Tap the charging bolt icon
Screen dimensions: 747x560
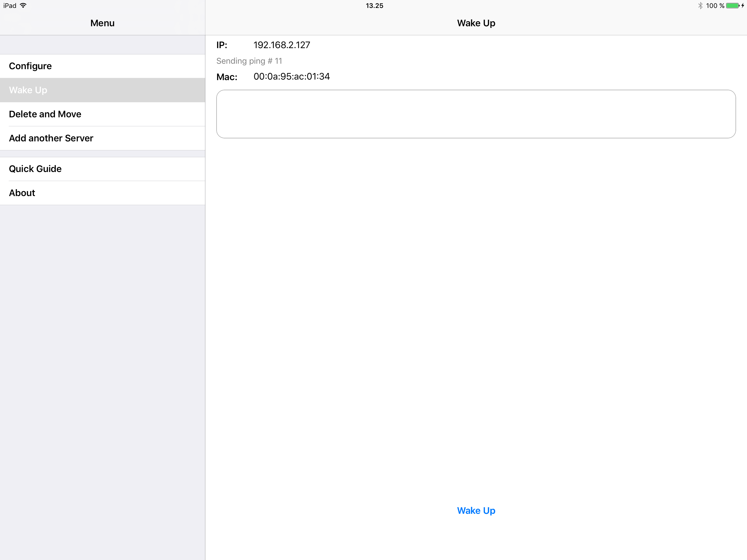(x=743, y=5)
